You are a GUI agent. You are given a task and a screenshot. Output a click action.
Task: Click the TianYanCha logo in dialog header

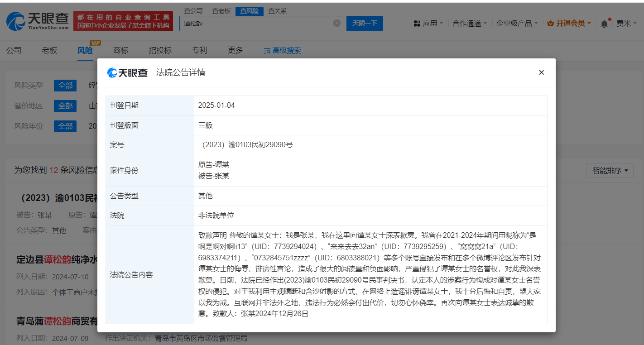(127, 72)
